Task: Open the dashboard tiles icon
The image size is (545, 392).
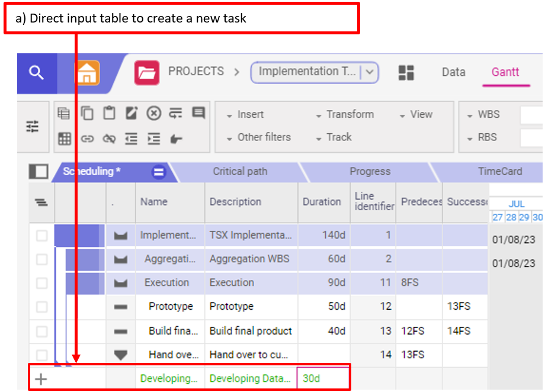Action: 406,73
